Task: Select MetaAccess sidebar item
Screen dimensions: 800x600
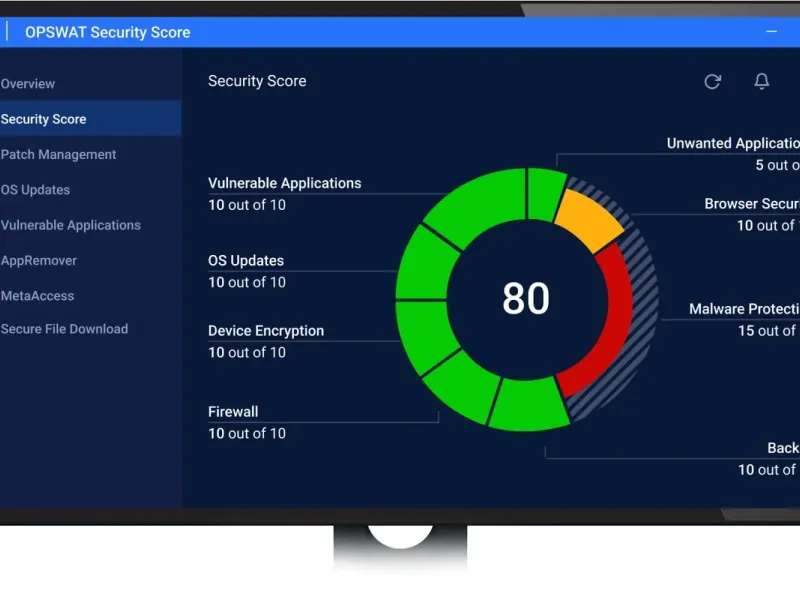Action: [x=37, y=296]
